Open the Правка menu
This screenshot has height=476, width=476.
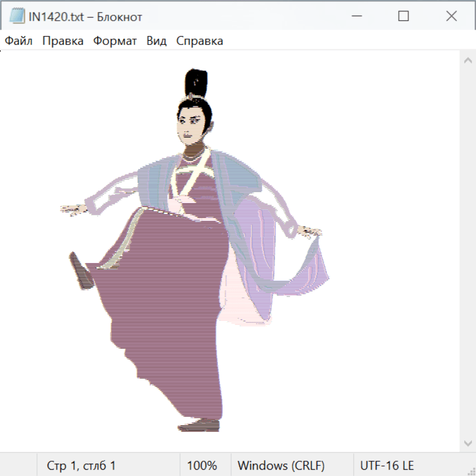63,41
